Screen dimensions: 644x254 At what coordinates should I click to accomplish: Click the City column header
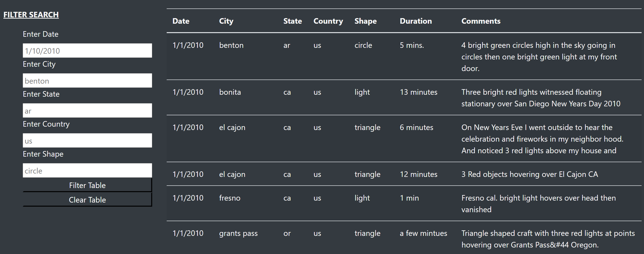click(226, 21)
